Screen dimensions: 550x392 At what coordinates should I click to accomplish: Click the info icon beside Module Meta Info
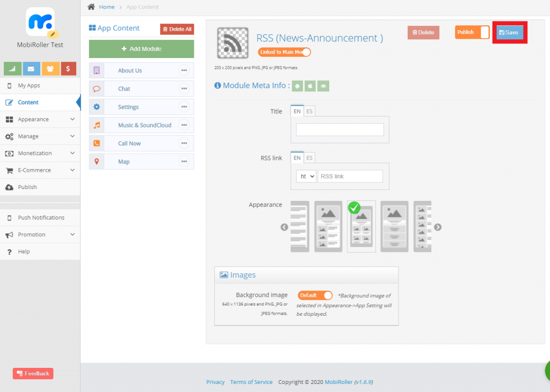click(x=218, y=86)
